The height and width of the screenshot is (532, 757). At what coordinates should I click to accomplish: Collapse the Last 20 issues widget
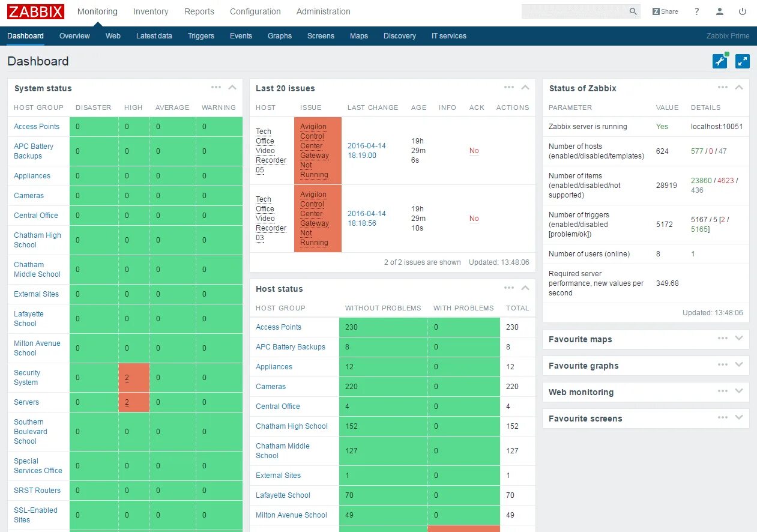525,88
